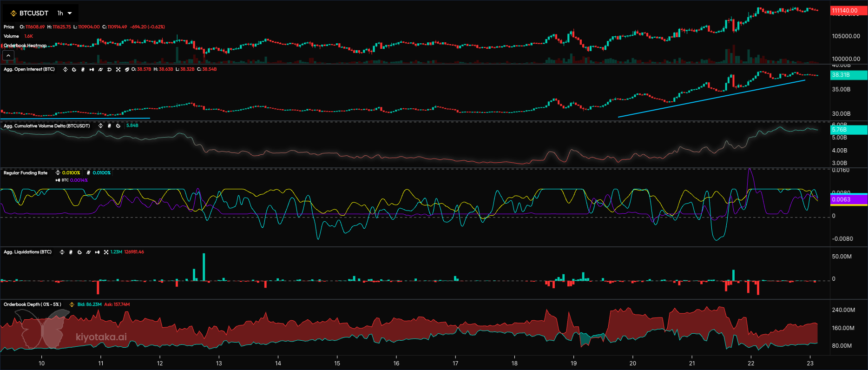Viewport: 868px width, 370px height.
Task: Open the Orderbook Depth (0% - 5%) panel title
Action: pos(33,304)
